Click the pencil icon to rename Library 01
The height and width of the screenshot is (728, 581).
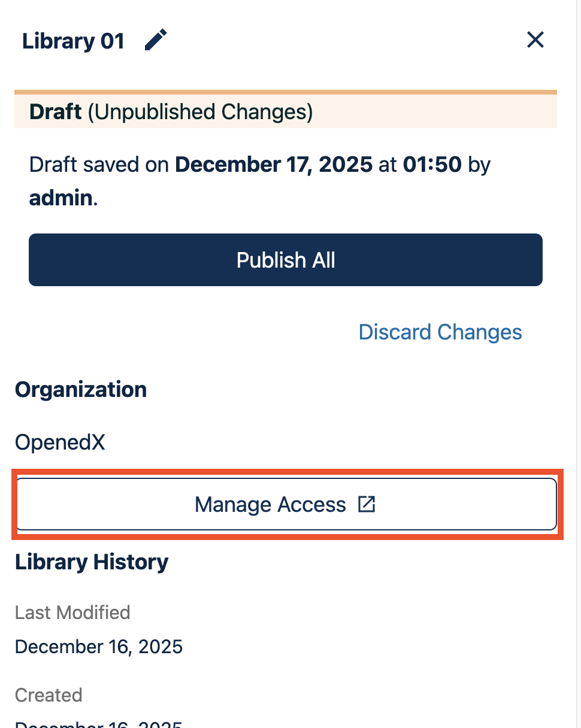pos(156,41)
